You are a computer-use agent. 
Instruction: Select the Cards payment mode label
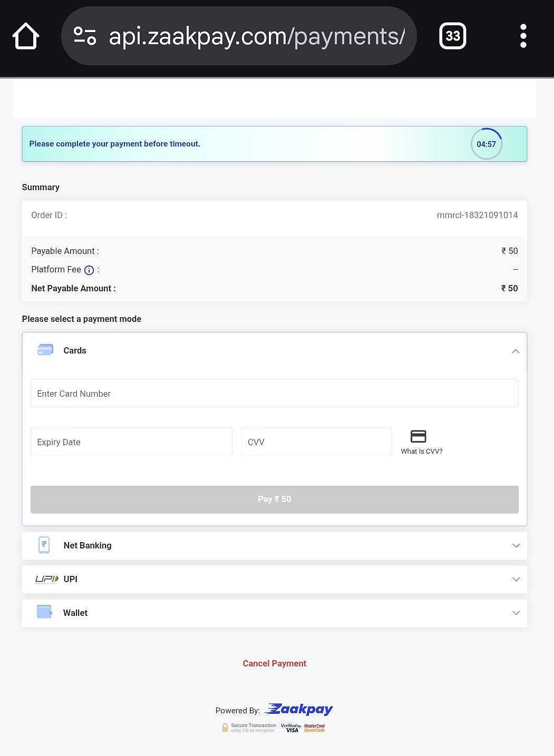(75, 351)
